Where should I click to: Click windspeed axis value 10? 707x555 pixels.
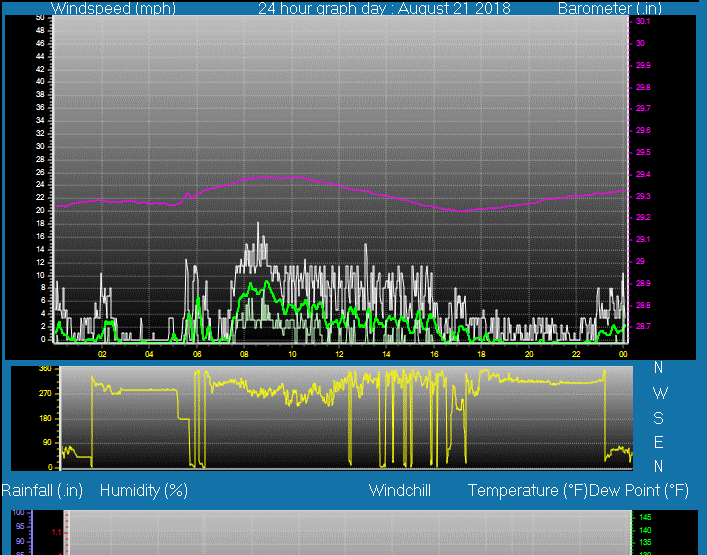40,275
